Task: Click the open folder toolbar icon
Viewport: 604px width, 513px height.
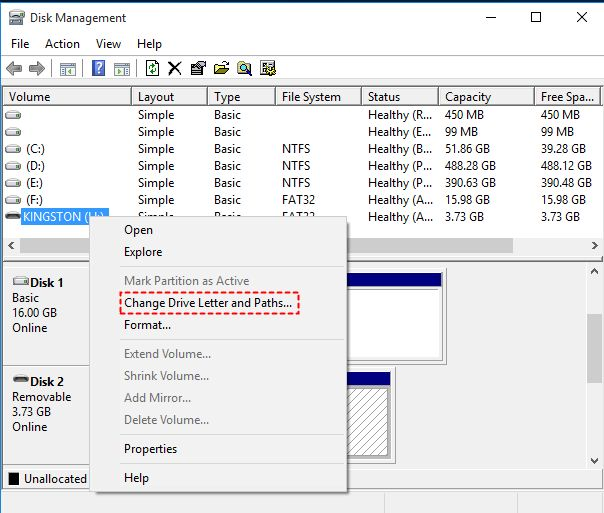Action: coord(220,69)
